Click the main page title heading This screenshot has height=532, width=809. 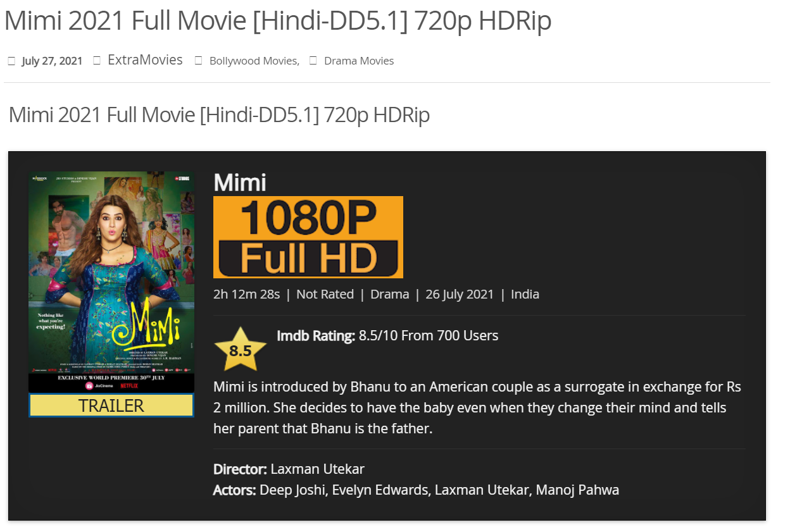[x=278, y=20]
